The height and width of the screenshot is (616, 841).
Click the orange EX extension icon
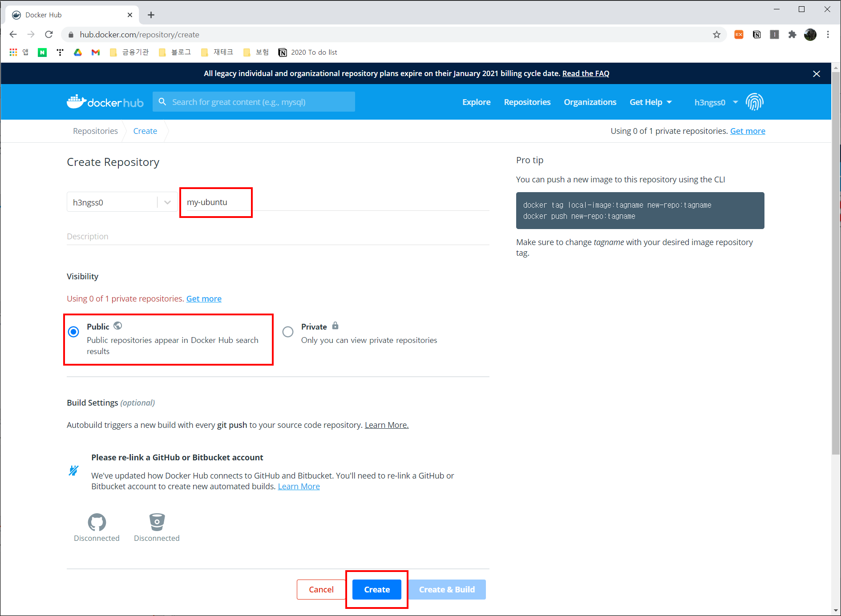(x=739, y=34)
